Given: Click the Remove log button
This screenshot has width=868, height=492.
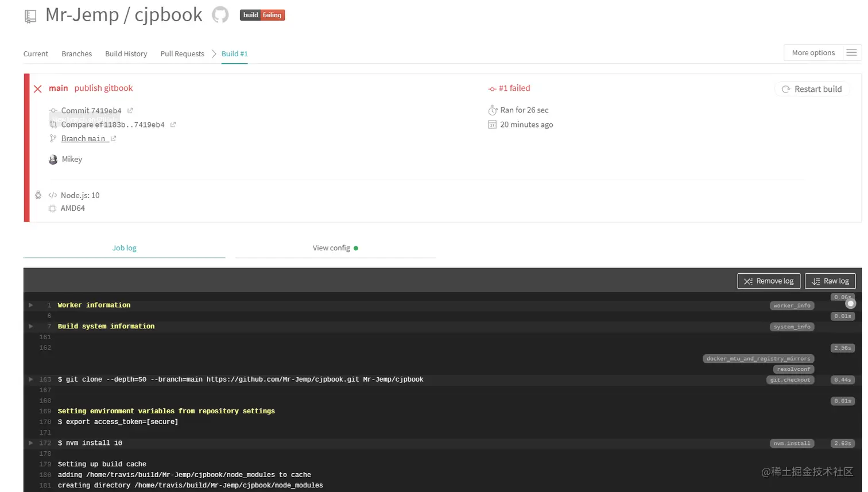Looking at the screenshot, I should click(769, 281).
